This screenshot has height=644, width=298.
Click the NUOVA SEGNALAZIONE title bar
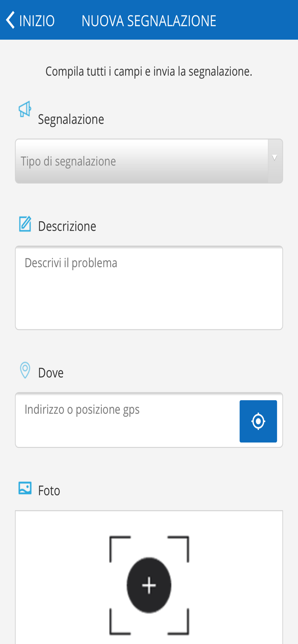(x=149, y=19)
